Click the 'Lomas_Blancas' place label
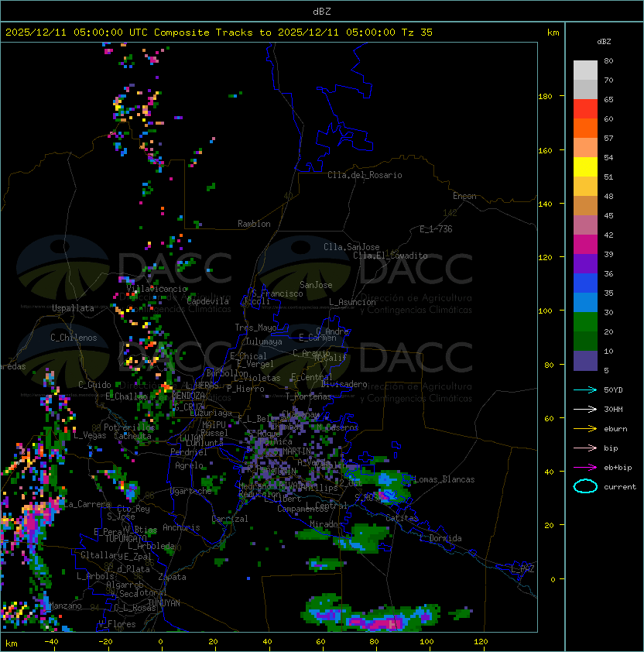The width and height of the screenshot is (644, 652). (444, 479)
